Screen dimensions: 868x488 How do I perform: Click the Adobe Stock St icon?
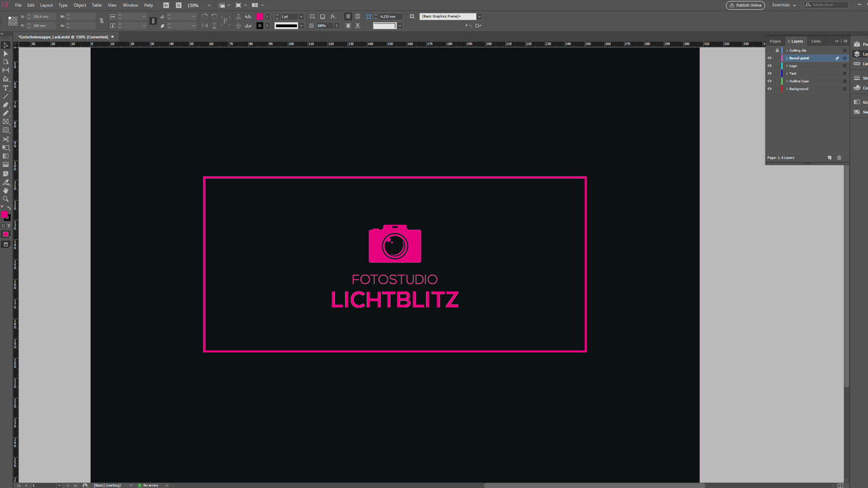coord(178,5)
